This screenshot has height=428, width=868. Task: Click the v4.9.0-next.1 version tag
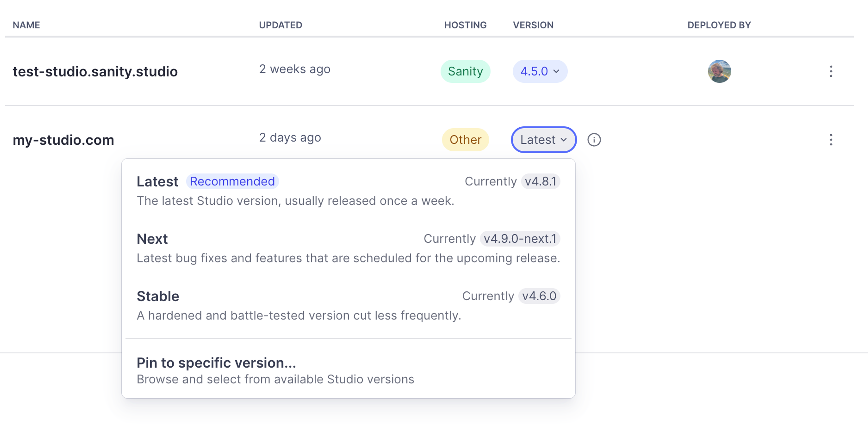click(x=520, y=239)
